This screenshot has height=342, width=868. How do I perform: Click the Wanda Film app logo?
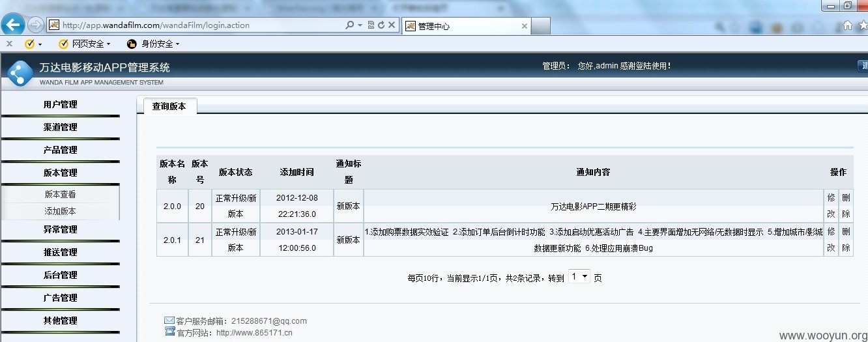(20, 72)
